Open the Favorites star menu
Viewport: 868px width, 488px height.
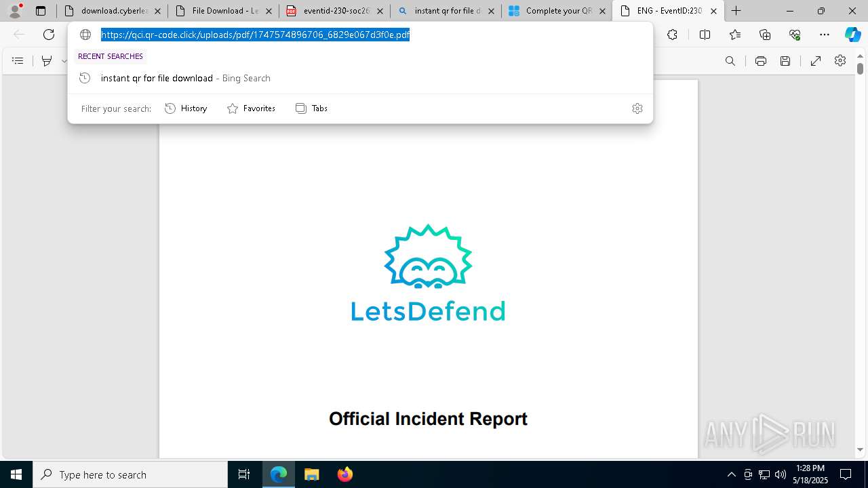click(735, 35)
